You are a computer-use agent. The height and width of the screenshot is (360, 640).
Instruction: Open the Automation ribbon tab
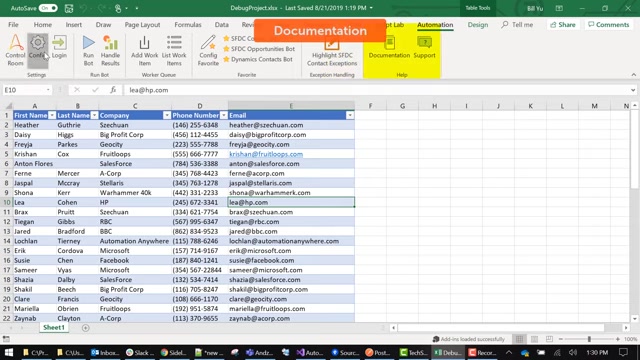point(435,24)
